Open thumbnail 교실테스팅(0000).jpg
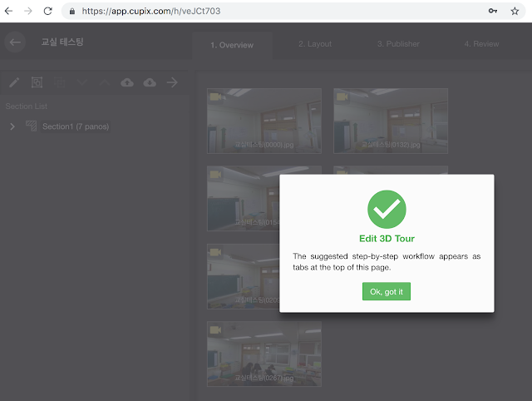 [264, 121]
